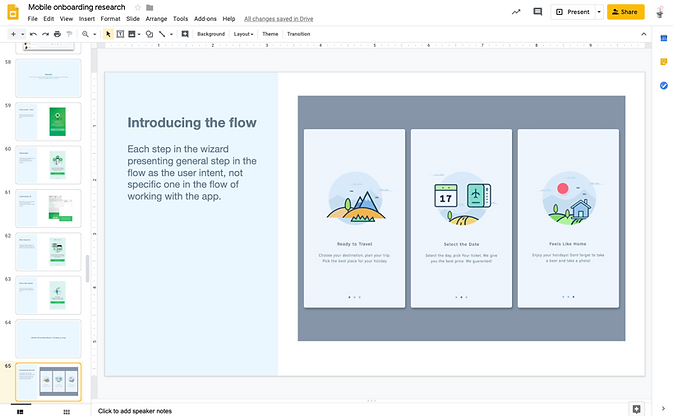Move document using the folder icon

(x=149, y=7)
